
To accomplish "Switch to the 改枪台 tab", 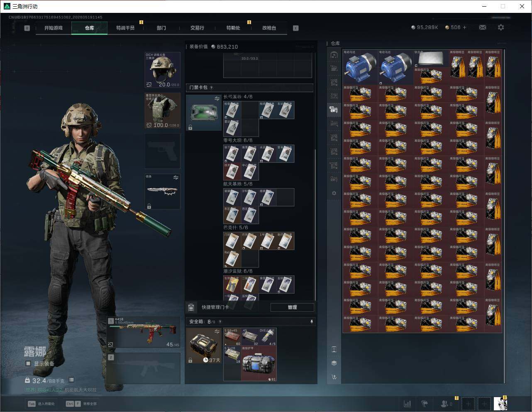I will 269,28.
